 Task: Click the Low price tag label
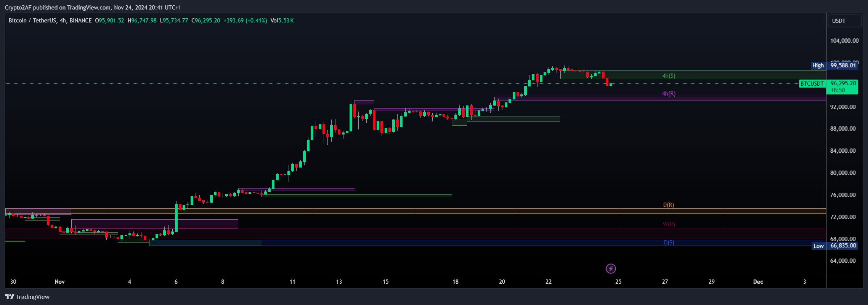pos(818,246)
